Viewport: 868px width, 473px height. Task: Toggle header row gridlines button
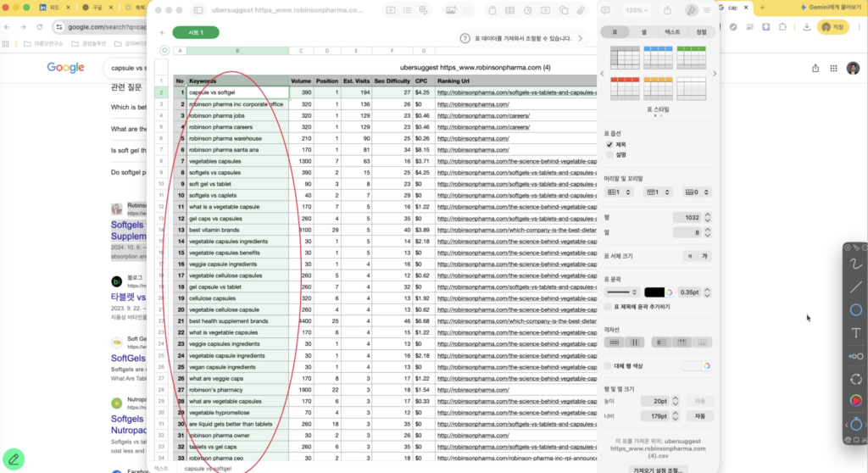pyautogui.click(x=682, y=342)
